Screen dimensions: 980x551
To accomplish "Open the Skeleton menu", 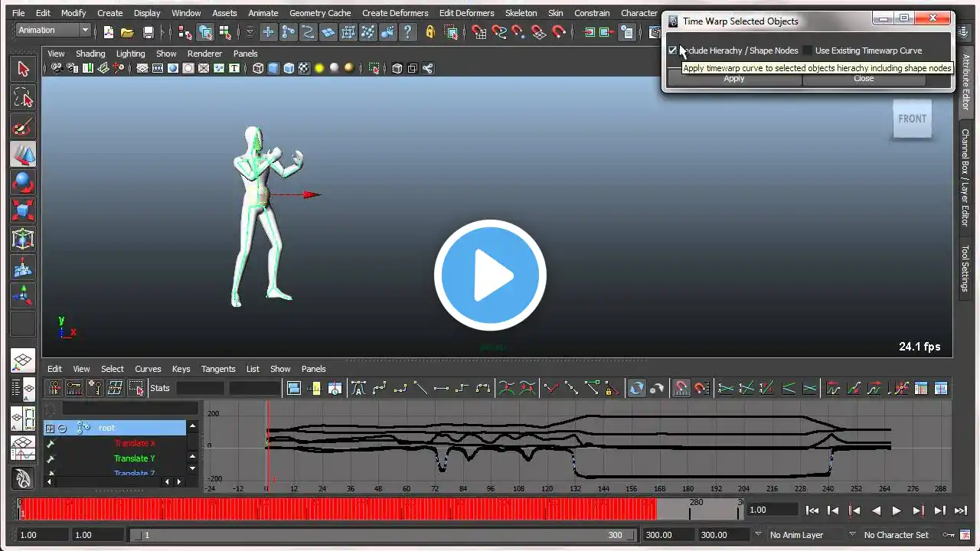I will [521, 13].
